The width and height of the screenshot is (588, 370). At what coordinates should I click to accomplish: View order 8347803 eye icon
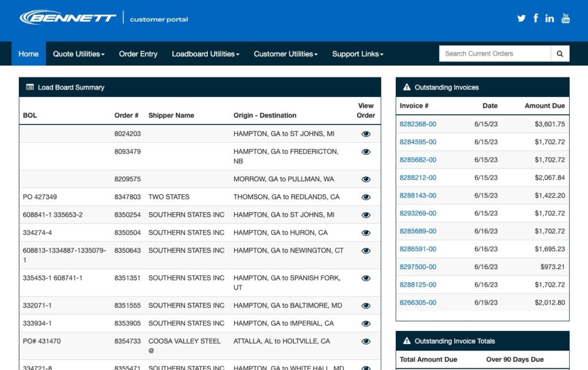(366, 197)
